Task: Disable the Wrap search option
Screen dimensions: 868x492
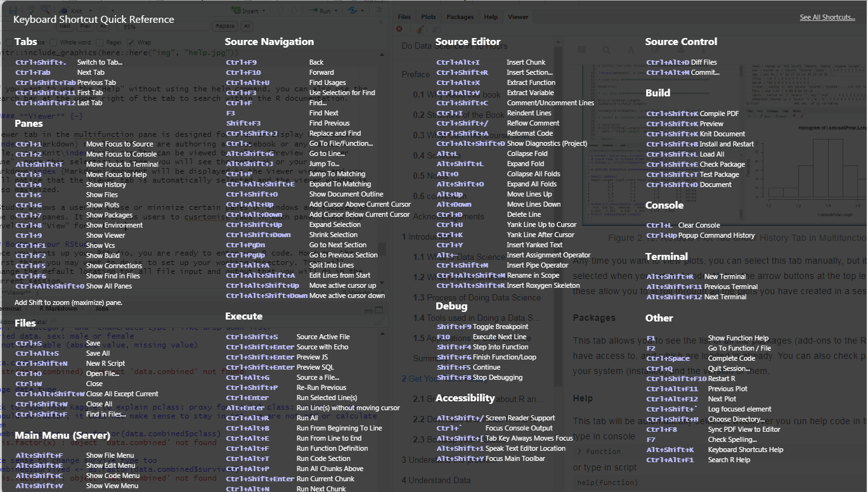Action: coord(131,41)
